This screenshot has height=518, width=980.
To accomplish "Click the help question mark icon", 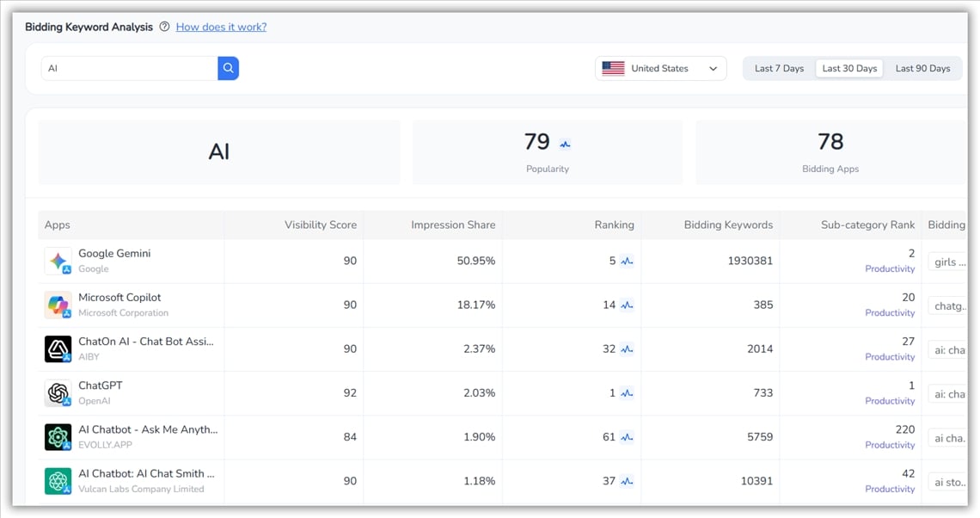I will 164,27.
